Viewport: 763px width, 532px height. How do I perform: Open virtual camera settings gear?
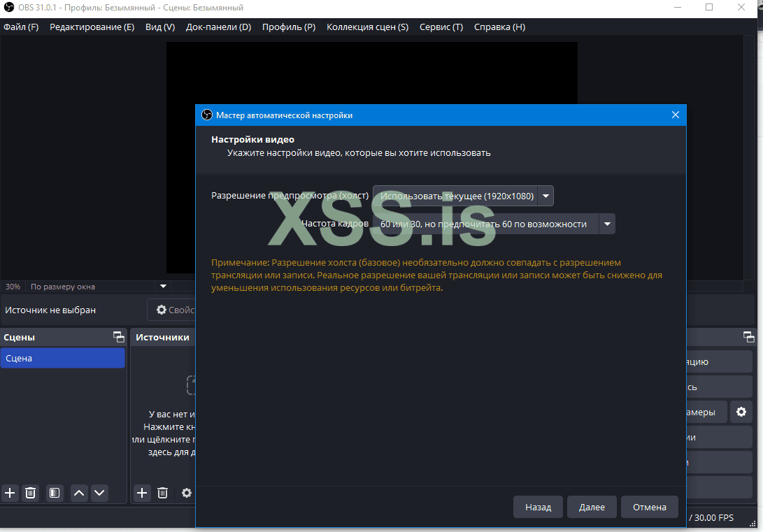click(741, 412)
